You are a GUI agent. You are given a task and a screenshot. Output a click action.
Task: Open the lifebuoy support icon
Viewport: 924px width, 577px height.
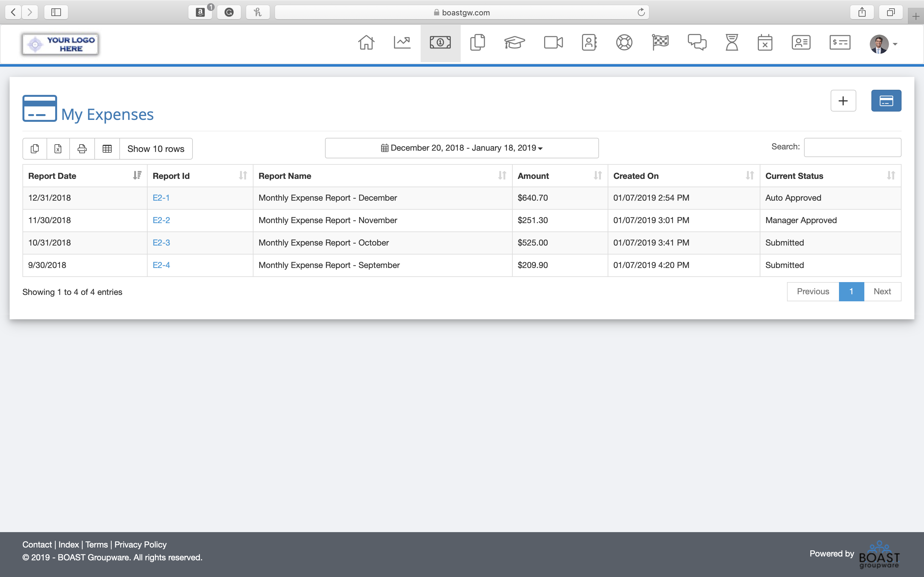624,43
